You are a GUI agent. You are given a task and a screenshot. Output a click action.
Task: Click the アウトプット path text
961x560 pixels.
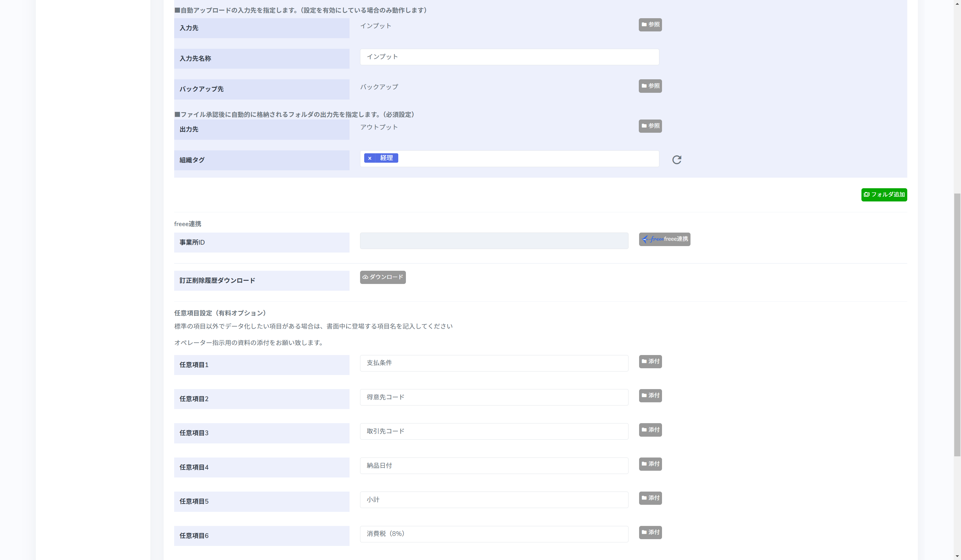coord(379,127)
